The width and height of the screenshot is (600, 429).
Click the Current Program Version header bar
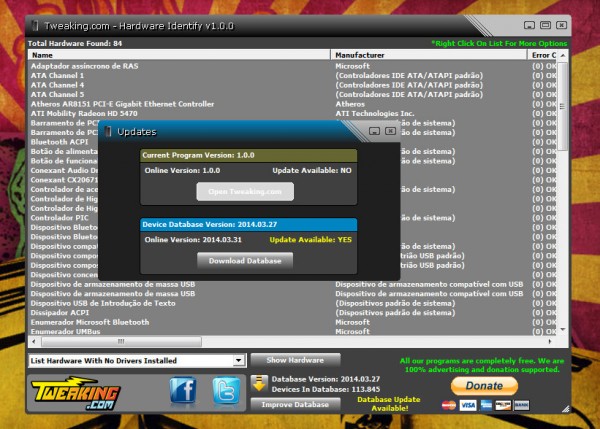pyautogui.click(x=249, y=155)
